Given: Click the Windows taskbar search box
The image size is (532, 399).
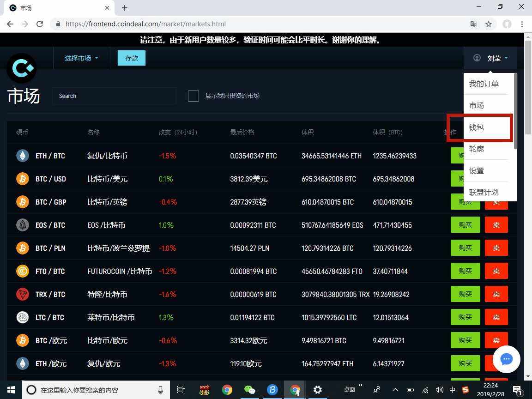Looking at the screenshot, I should point(96,390).
